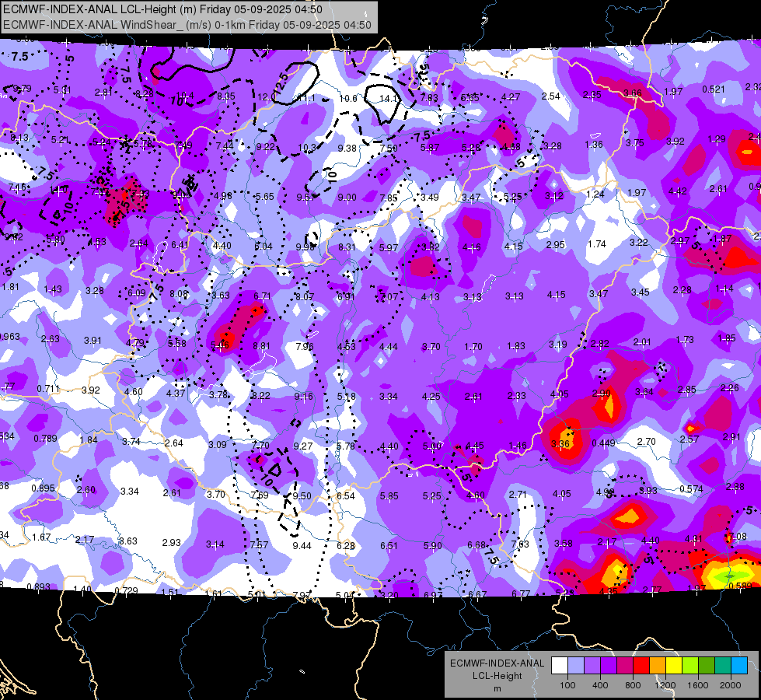Click the wind shear value 3.91
The image size is (761, 700).
pos(93,341)
